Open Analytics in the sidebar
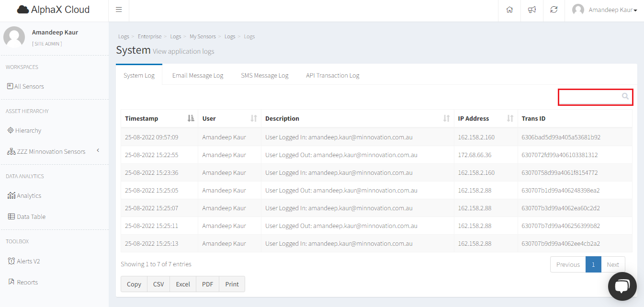644x307 pixels. 29,195
